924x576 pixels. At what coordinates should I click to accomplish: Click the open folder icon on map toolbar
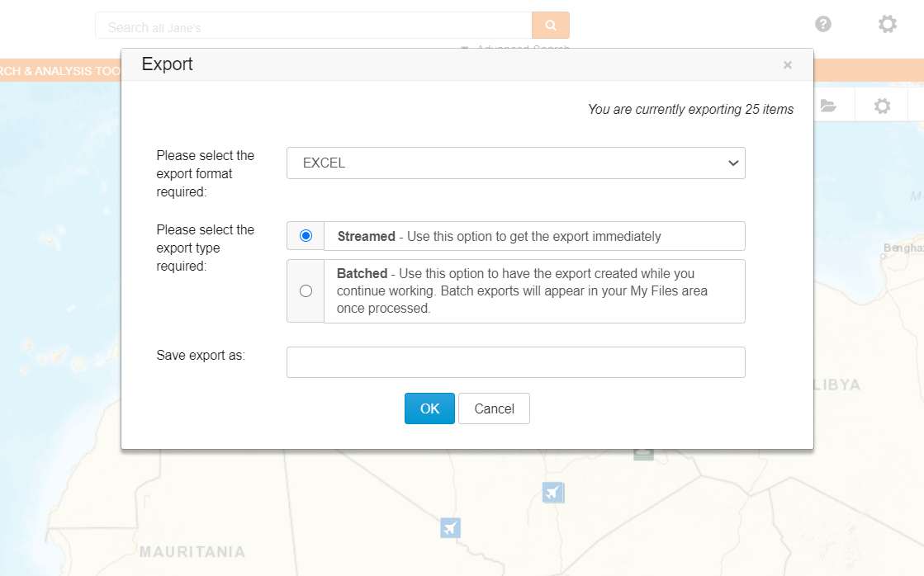point(827,106)
